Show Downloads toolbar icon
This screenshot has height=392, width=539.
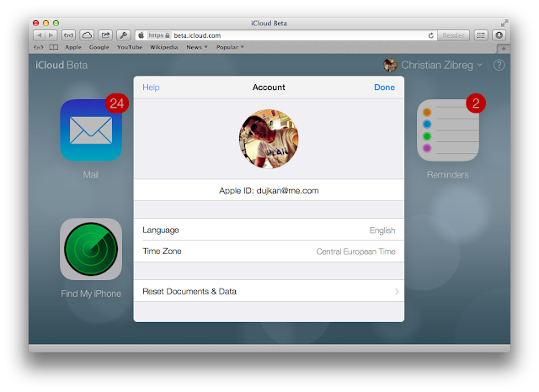(x=499, y=35)
